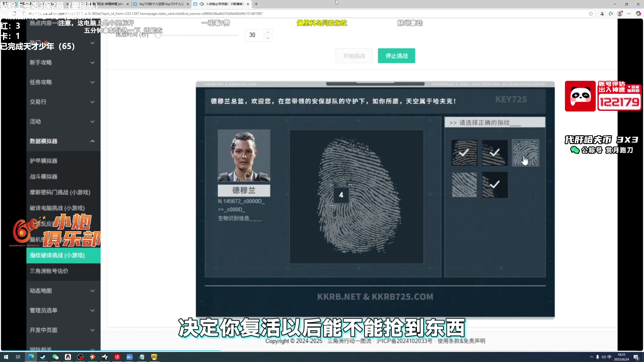This screenshot has width=644, height=362.
Task: Expand the 活动 menu section
Action: (62, 122)
